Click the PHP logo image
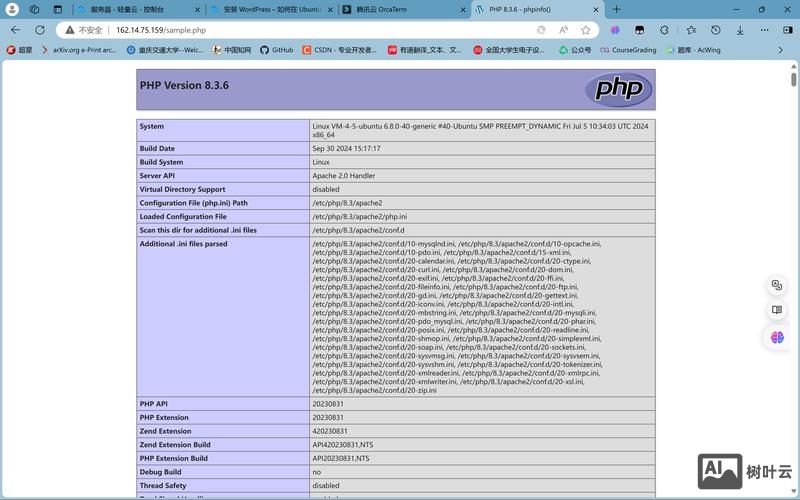 tap(618, 90)
